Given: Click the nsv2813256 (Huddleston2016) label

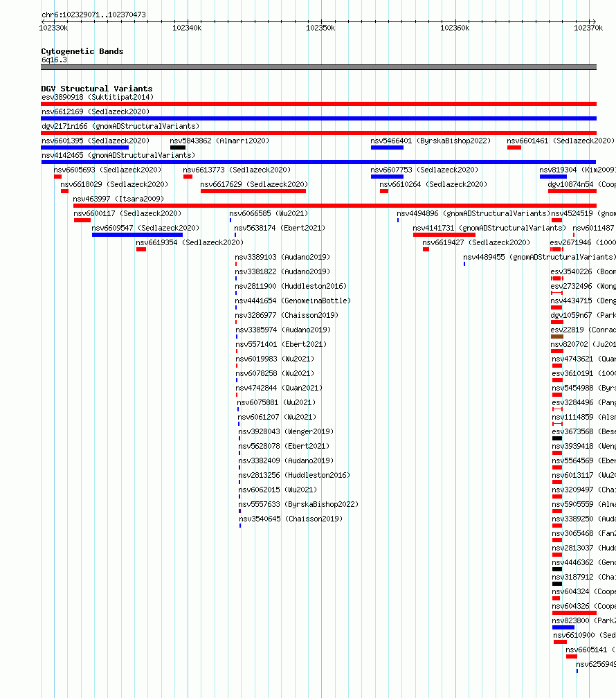Looking at the screenshot, I should [x=294, y=476].
